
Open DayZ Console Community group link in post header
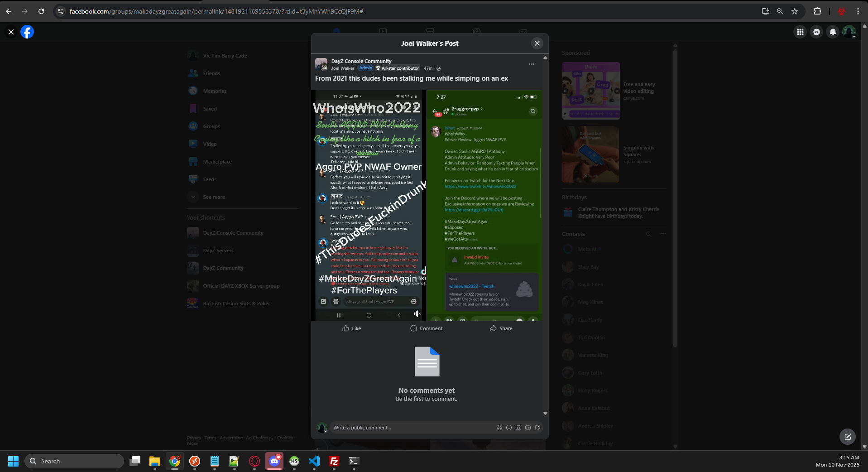click(x=361, y=61)
